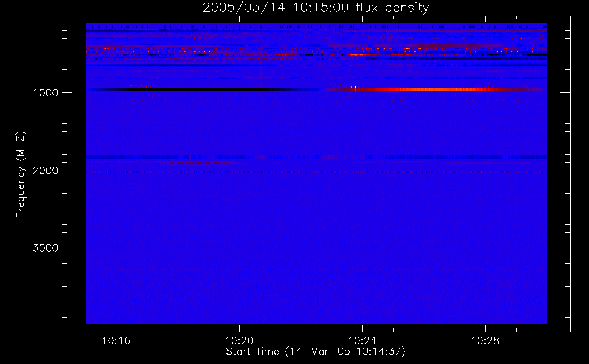Image resolution: width=589 pixels, height=364 pixels.
Task: Click the 10:20 time tick label
Action: [x=239, y=341]
